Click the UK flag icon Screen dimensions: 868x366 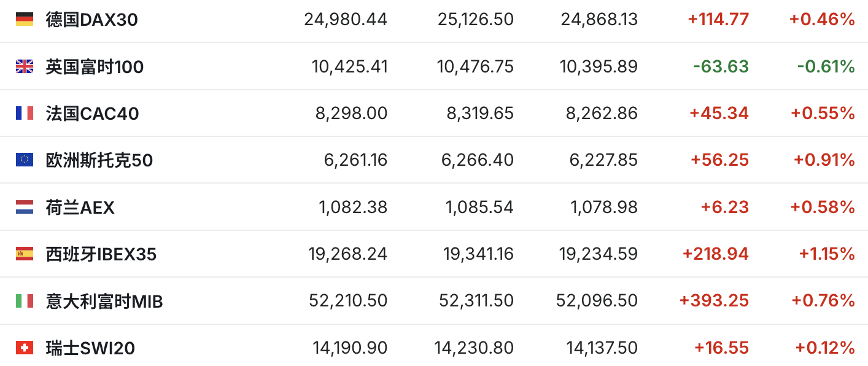tap(25, 66)
